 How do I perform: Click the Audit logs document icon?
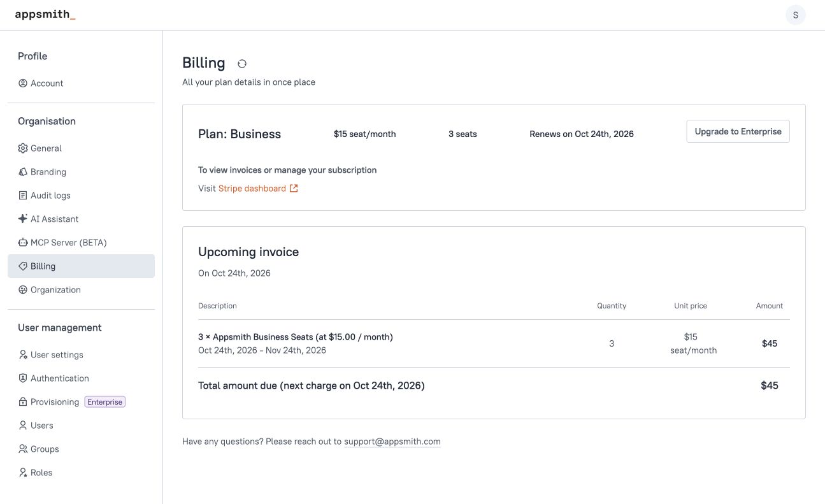click(23, 196)
